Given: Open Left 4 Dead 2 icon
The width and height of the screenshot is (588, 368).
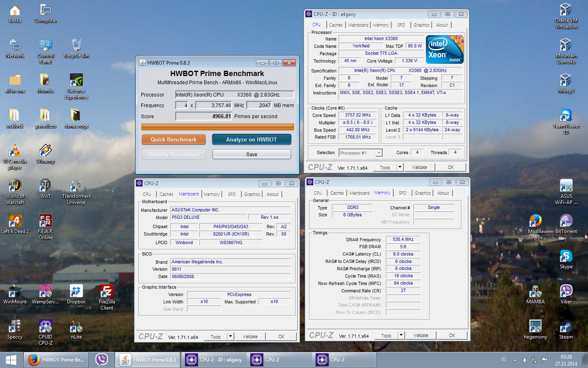Looking at the screenshot, I should [x=15, y=224].
